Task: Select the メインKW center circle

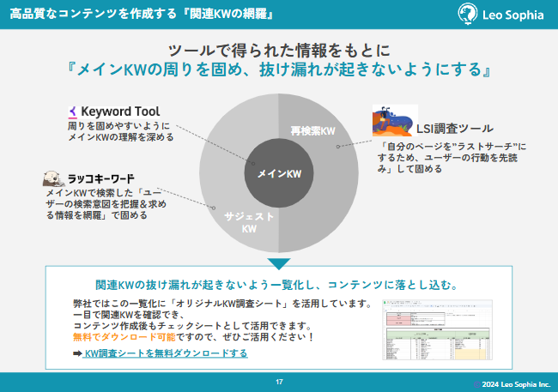Action: coord(279,173)
